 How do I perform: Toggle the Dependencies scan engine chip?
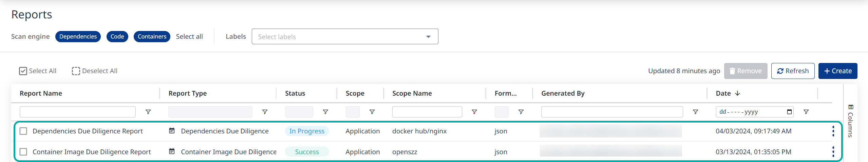[x=78, y=36]
